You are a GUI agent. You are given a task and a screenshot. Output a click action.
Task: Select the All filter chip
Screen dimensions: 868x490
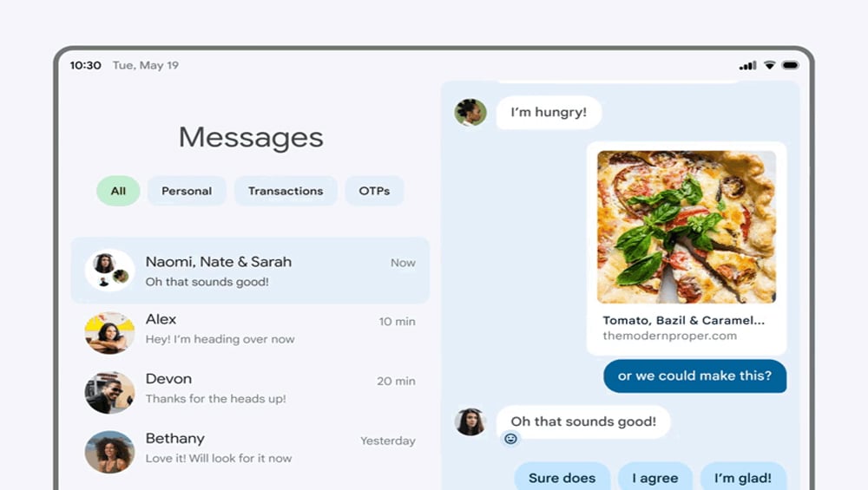pyautogui.click(x=118, y=191)
